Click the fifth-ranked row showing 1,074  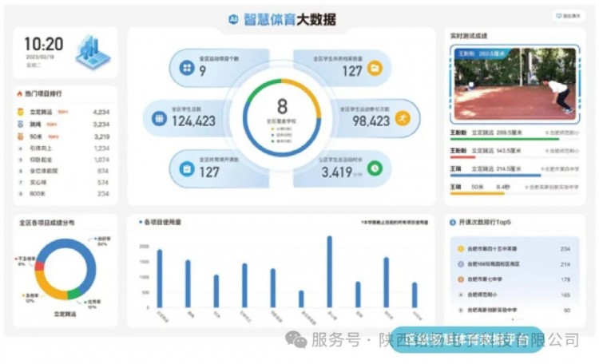pos(63,160)
